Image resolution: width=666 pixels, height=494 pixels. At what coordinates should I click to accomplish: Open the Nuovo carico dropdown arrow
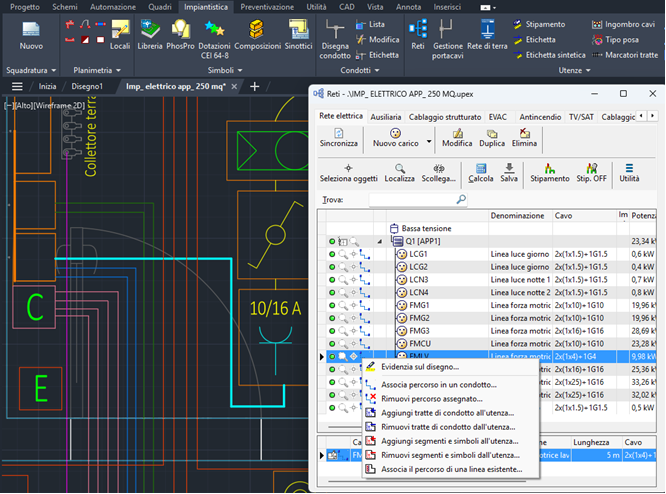(x=429, y=139)
